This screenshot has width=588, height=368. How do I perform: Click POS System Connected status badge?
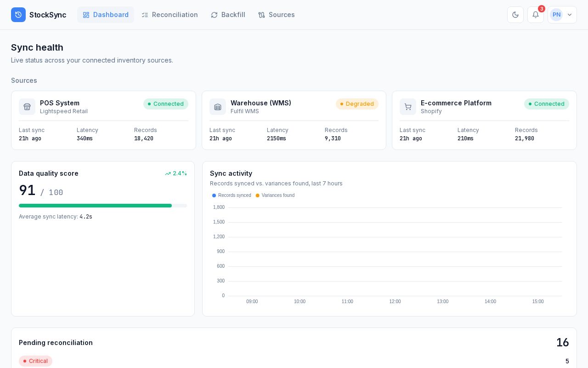(x=166, y=104)
